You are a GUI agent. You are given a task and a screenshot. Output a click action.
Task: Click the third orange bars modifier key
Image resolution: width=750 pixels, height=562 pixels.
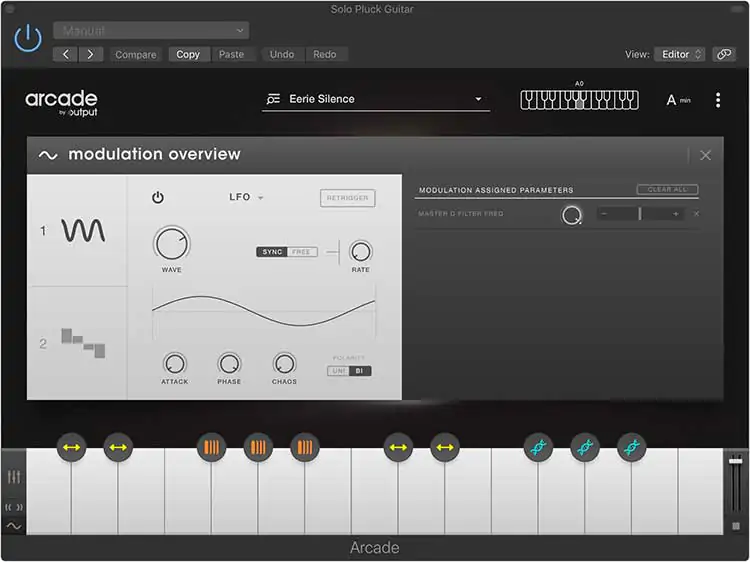[305, 448]
